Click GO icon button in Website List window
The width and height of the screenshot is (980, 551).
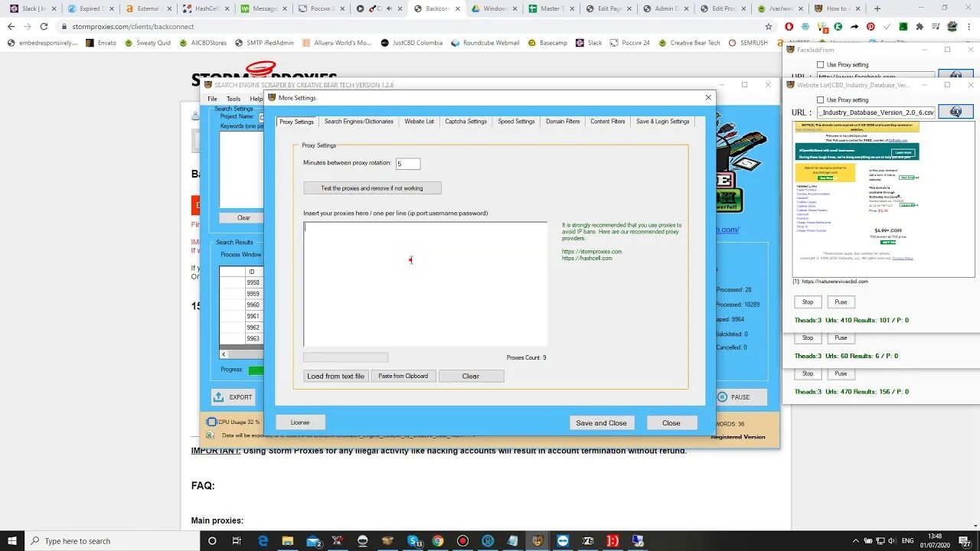point(955,112)
